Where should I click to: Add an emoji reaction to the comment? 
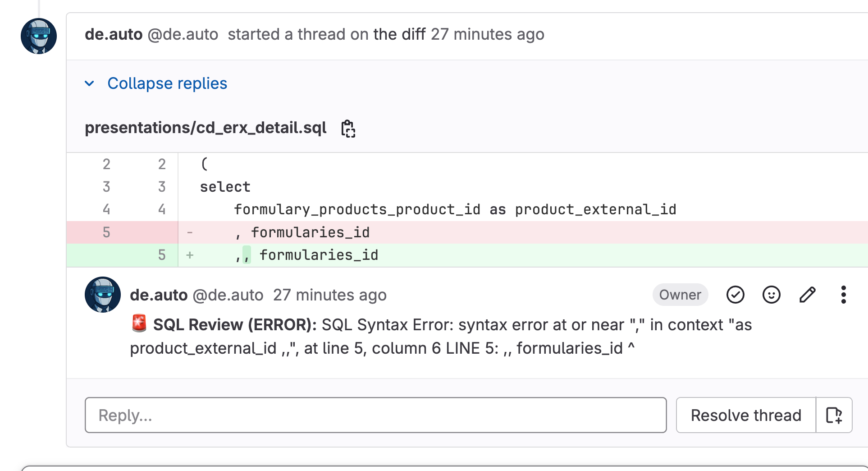tap(771, 295)
